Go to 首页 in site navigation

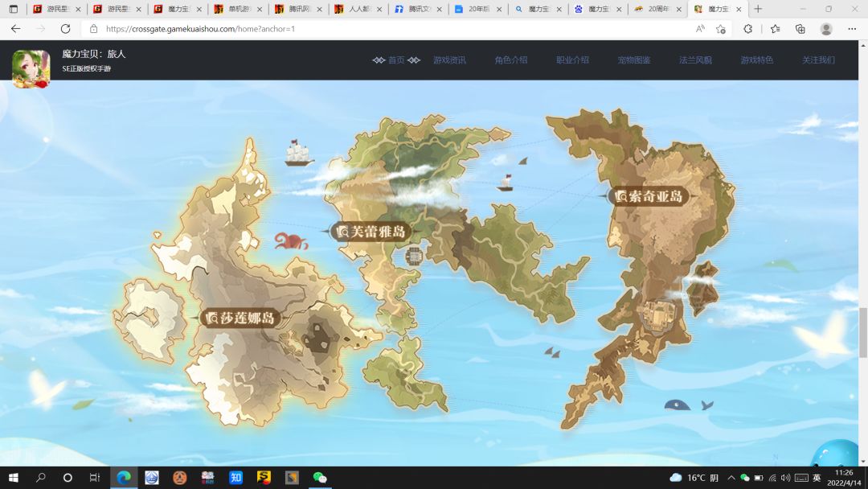(x=395, y=60)
